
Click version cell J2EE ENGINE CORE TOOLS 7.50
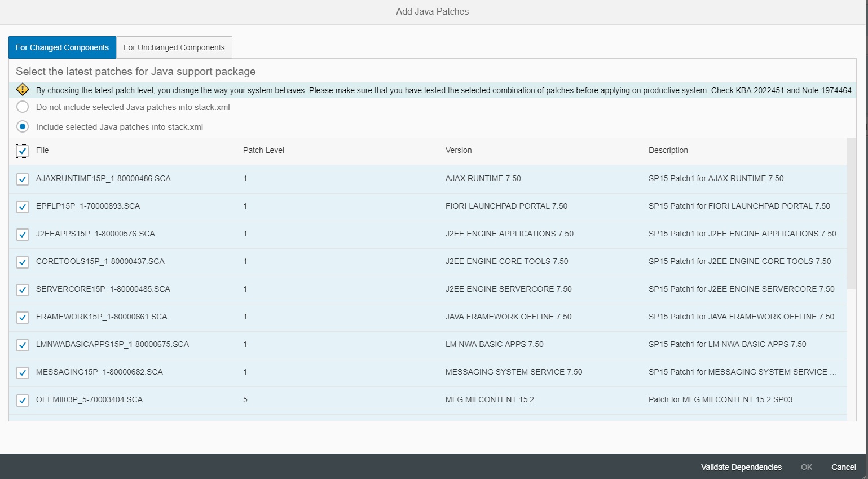(507, 261)
